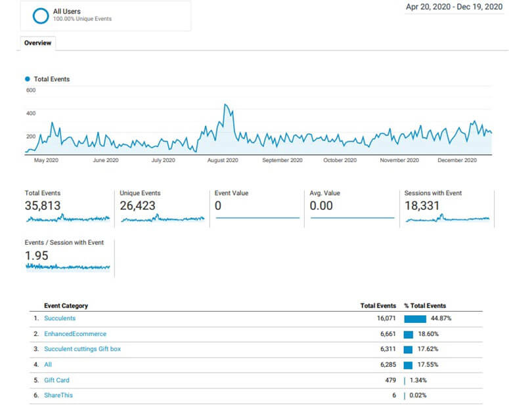Click the 6,285 total events cell
Viewport: 509px width, 420px height.
tap(388, 364)
